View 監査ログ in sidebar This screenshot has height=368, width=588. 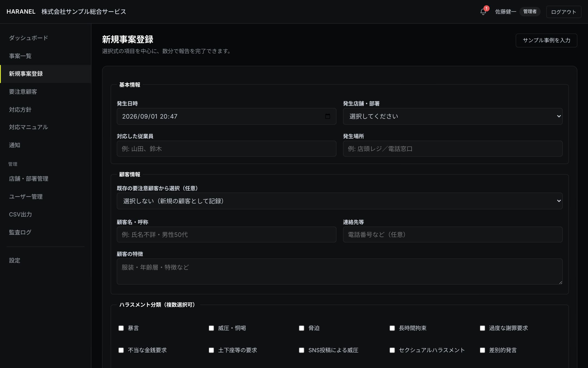point(45,232)
